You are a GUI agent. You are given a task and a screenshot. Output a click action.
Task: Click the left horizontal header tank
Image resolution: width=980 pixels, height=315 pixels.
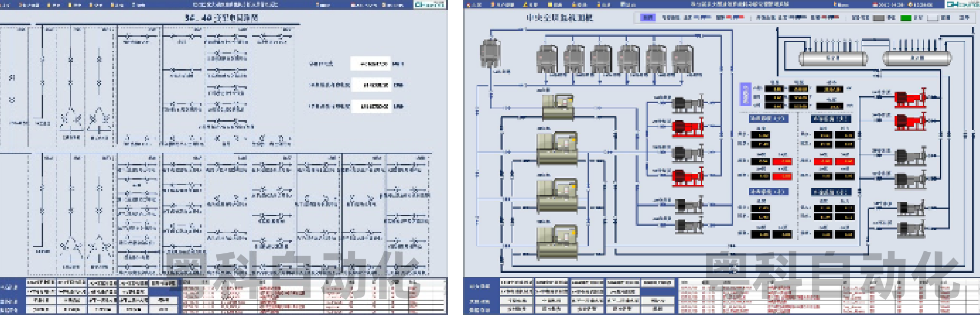(x=832, y=58)
